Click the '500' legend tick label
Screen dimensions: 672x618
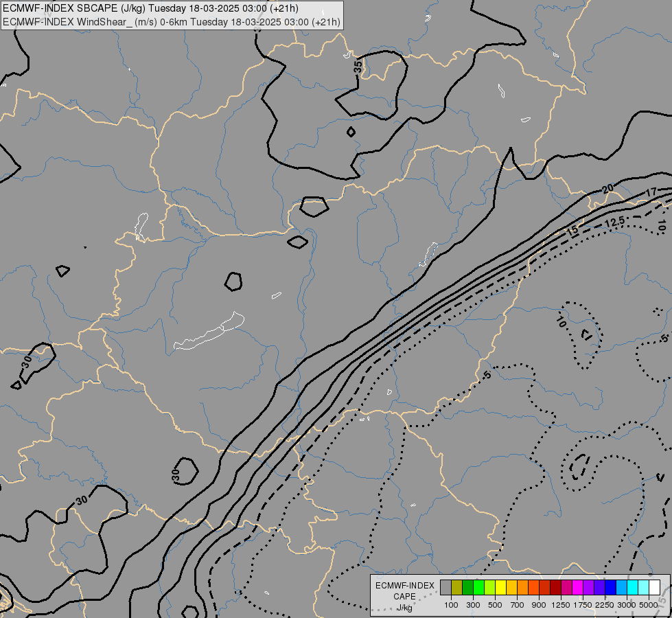click(x=495, y=605)
